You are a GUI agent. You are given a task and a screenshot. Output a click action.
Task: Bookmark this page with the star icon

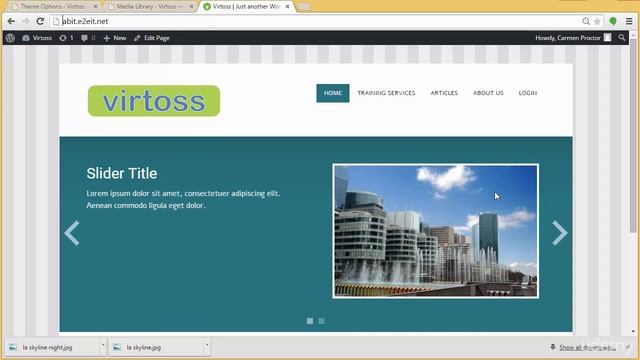coord(597,21)
